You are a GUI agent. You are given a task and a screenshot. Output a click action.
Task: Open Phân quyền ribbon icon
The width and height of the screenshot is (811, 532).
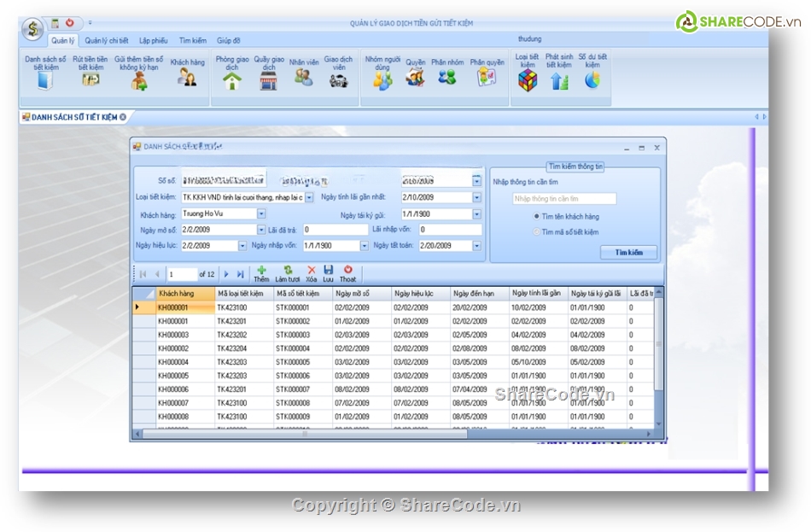click(487, 77)
